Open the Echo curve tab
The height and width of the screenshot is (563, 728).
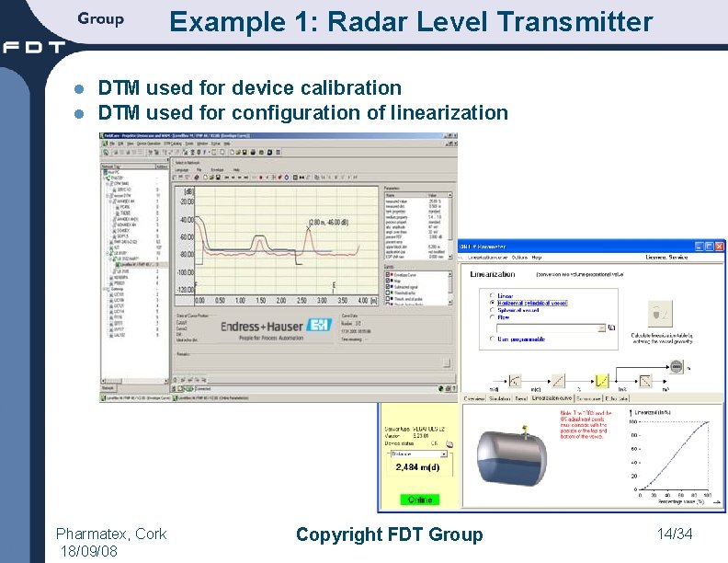coord(588,398)
